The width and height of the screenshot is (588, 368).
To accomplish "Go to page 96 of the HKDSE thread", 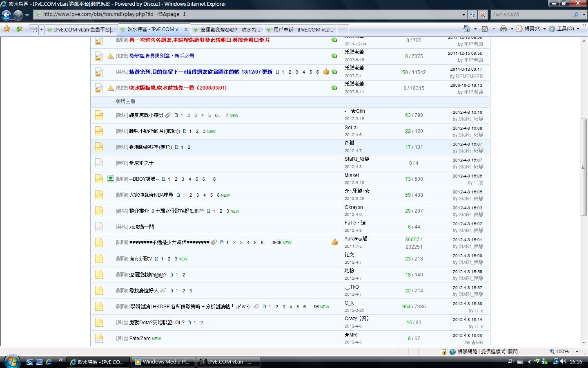I will click(x=316, y=307).
